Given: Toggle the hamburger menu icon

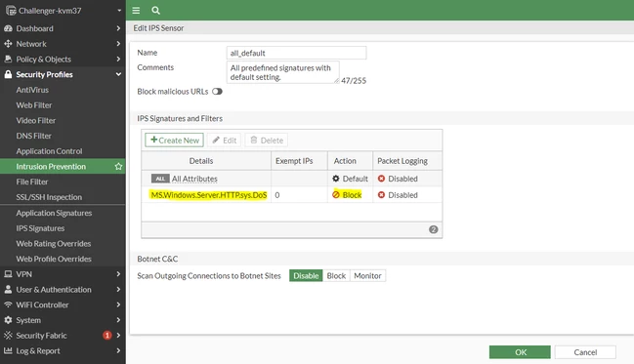Looking at the screenshot, I should click(x=136, y=11).
